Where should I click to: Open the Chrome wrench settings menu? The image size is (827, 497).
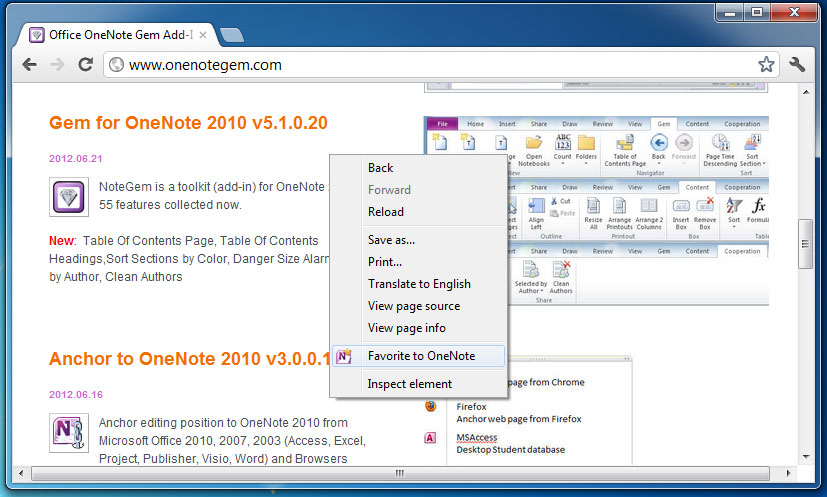[797, 64]
